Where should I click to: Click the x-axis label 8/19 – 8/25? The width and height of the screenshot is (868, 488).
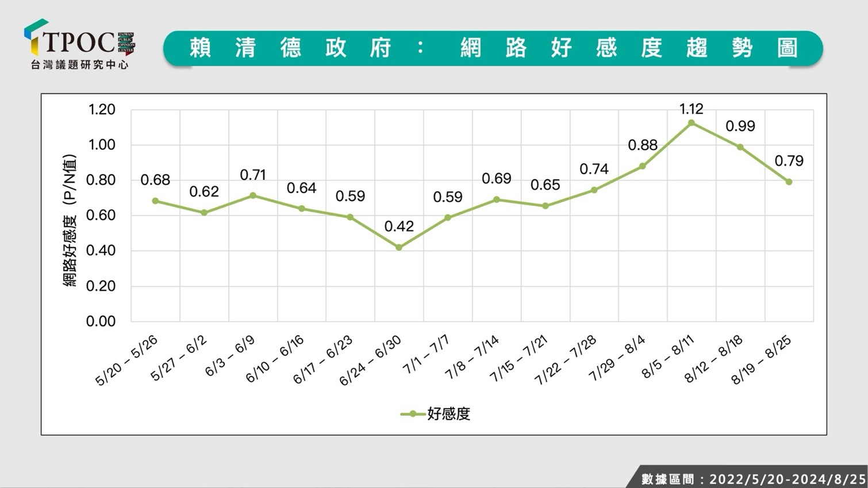762,360
